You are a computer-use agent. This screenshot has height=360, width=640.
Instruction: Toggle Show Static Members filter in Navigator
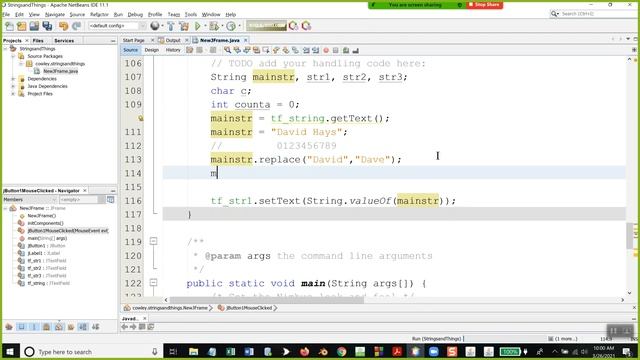point(34,327)
